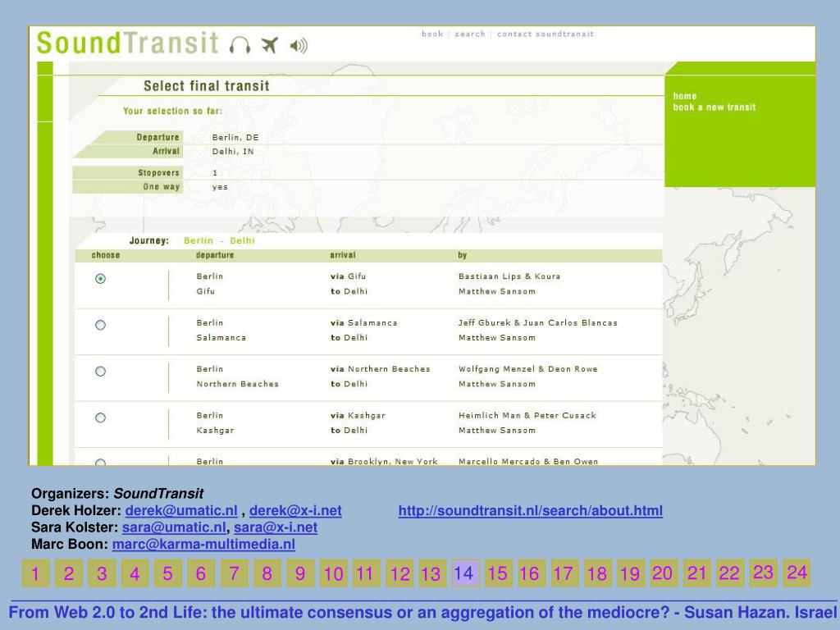This screenshot has width=840, height=630.
Task: Open the search menu item
Action: (x=470, y=34)
